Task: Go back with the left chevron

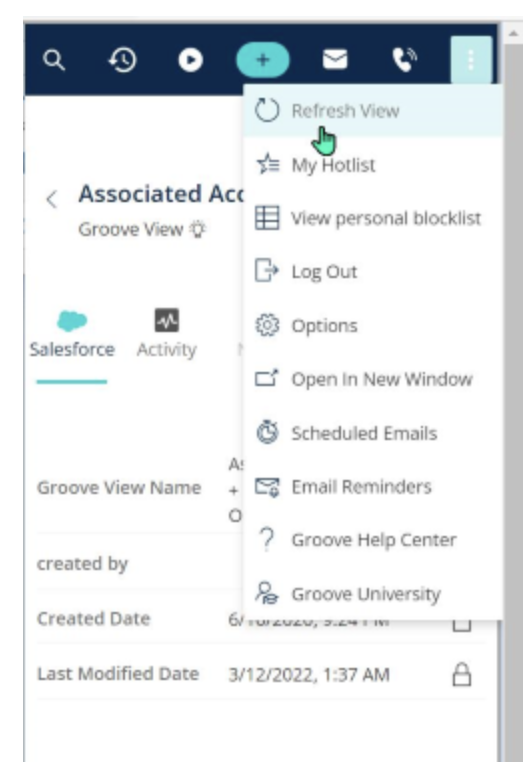Action: point(52,199)
